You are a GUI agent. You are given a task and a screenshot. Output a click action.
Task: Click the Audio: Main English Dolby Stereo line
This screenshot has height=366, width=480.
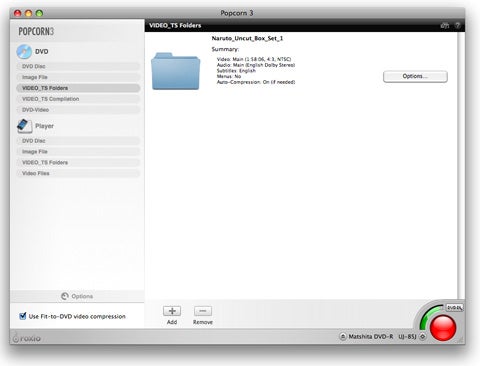click(x=256, y=65)
